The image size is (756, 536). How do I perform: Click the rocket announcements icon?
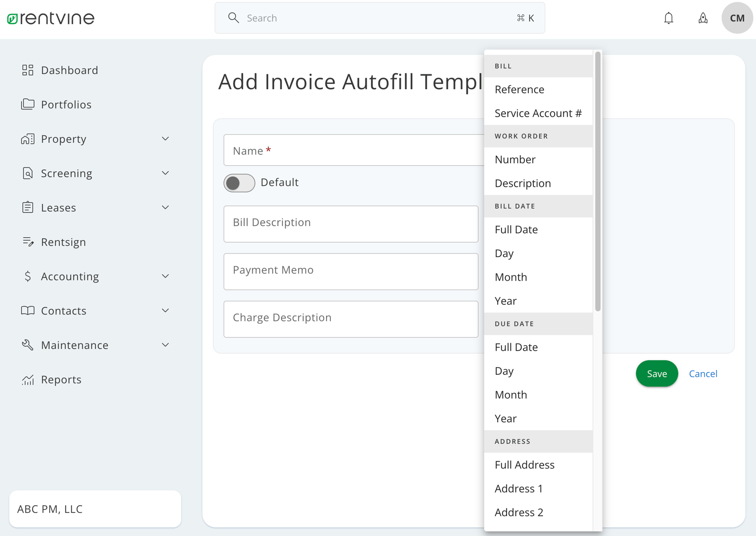pos(703,18)
